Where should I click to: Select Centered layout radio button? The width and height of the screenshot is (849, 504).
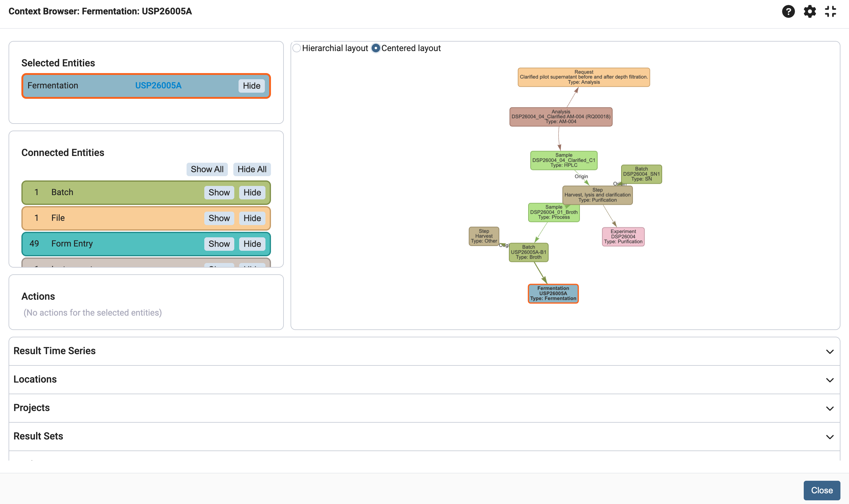pos(376,48)
